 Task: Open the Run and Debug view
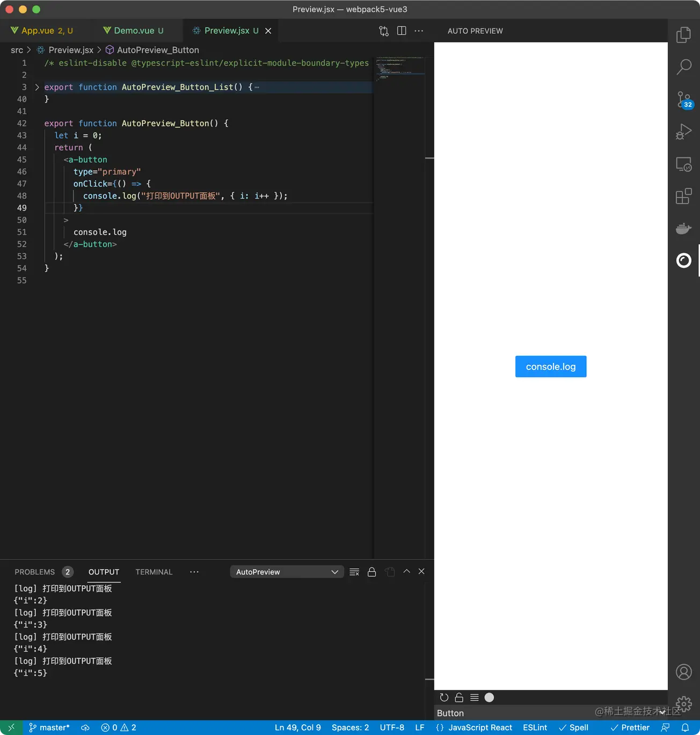pos(683,132)
